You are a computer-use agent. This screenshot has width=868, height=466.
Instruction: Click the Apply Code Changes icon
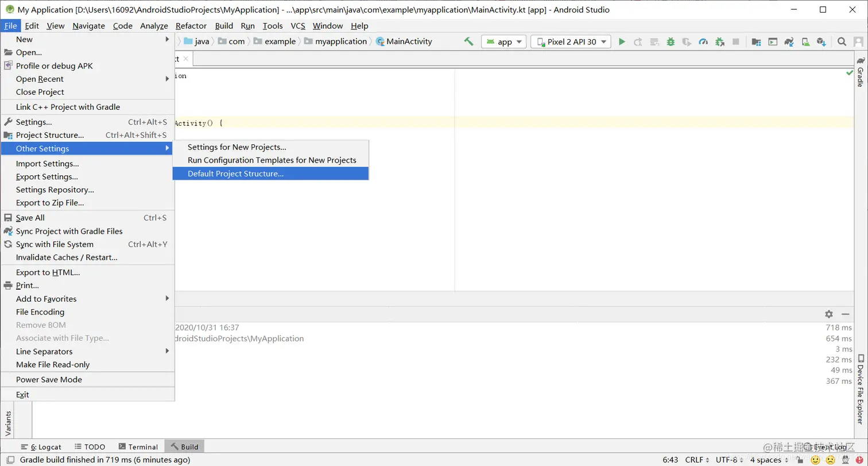[x=654, y=41]
